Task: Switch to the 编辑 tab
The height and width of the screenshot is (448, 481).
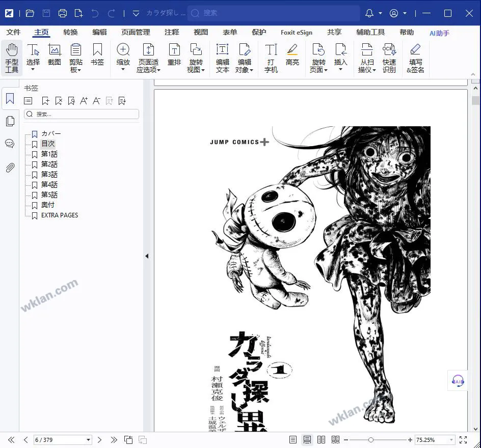Action: (100, 32)
